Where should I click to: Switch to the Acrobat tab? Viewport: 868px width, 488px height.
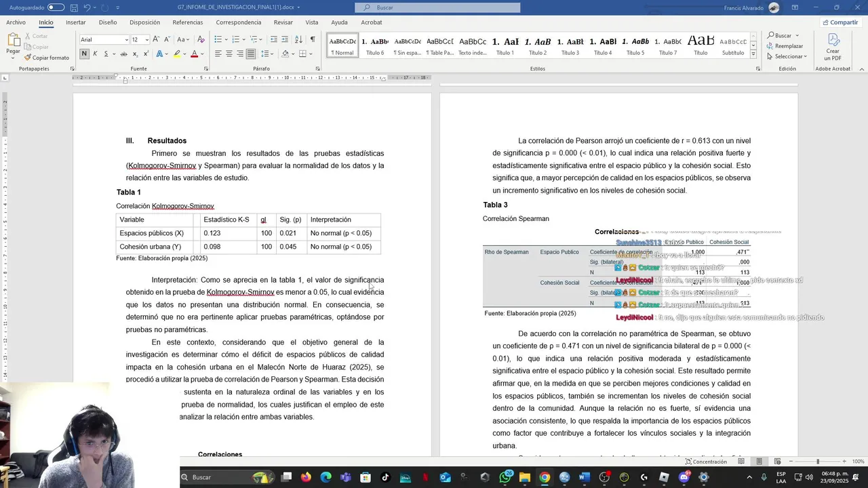[372, 22]
